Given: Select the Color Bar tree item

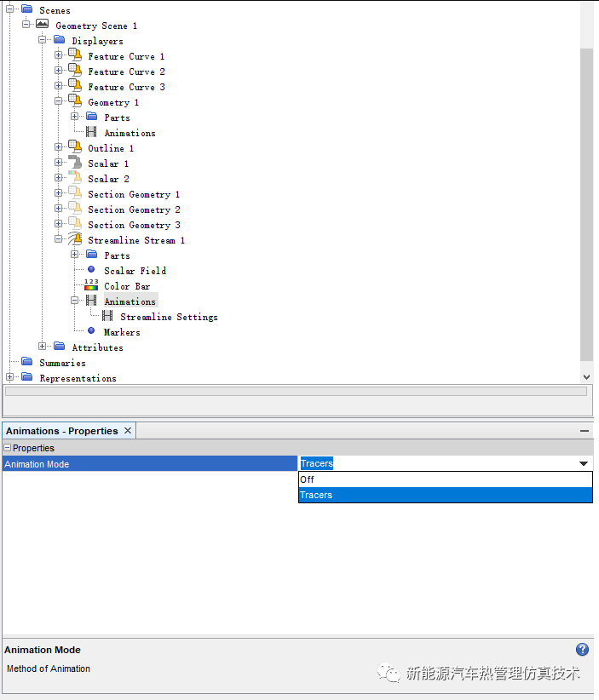Looking at the screenshot, I should pyautogui.click(x=127, y=286).
